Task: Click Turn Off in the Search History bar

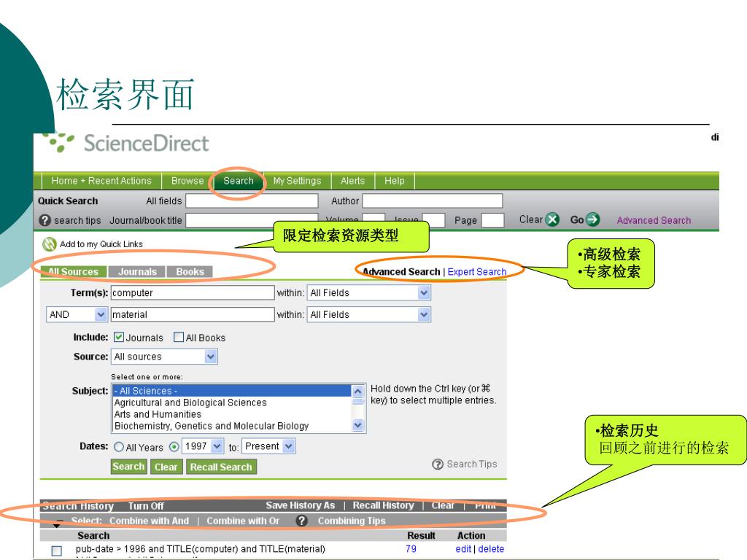Action: [146, 506]
